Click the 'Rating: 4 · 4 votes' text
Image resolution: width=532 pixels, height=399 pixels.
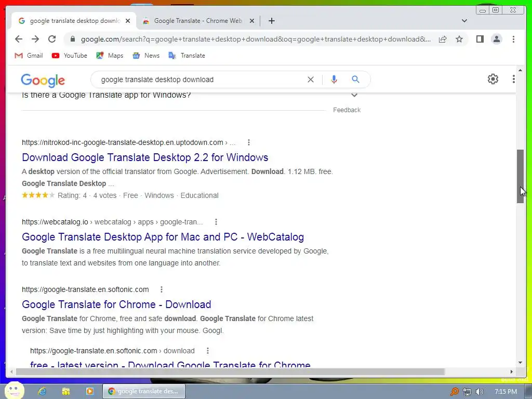[x=87, y=195]
